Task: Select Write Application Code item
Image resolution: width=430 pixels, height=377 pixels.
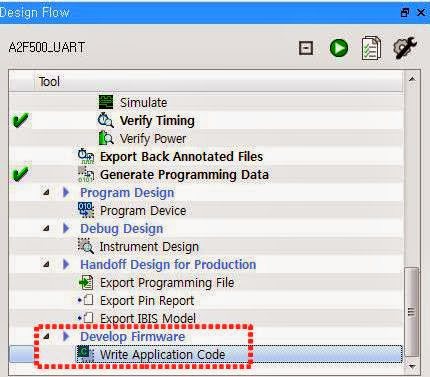Action: point(162,354)
